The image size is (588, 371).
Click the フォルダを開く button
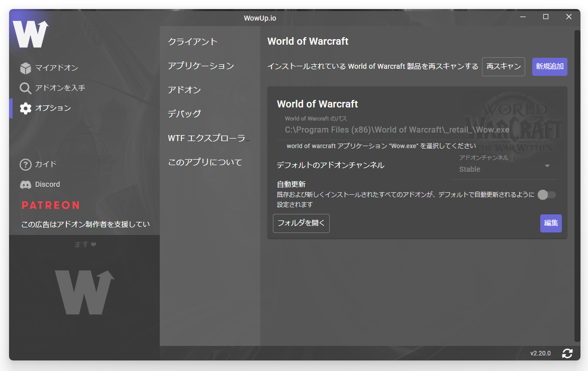[301, 223]
